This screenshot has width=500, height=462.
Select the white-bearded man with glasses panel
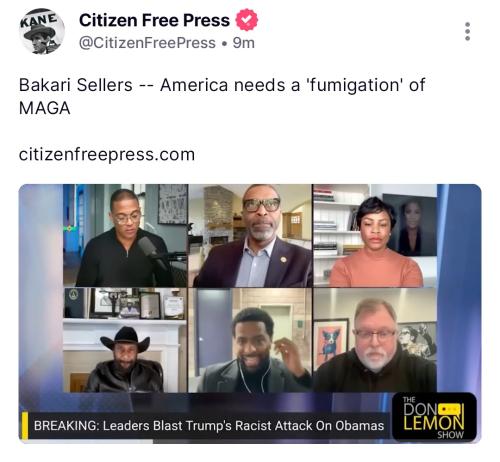[x=375, y=340]
